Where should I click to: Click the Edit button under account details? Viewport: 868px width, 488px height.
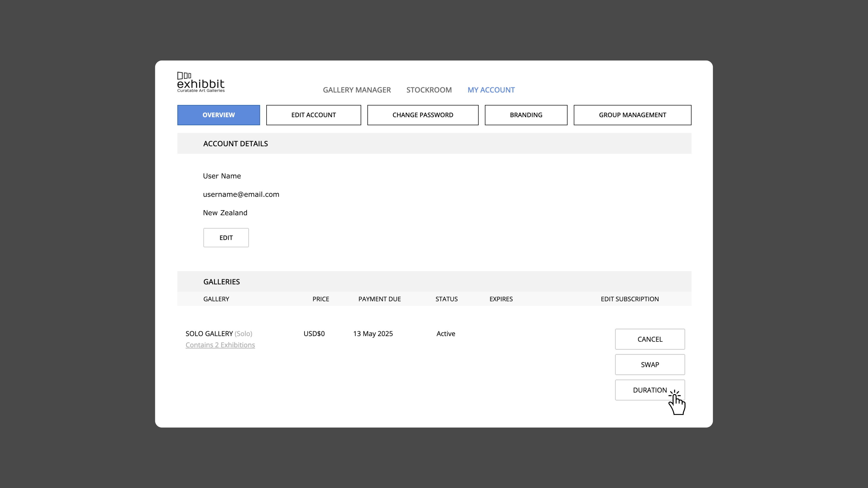tap(226, 238)
